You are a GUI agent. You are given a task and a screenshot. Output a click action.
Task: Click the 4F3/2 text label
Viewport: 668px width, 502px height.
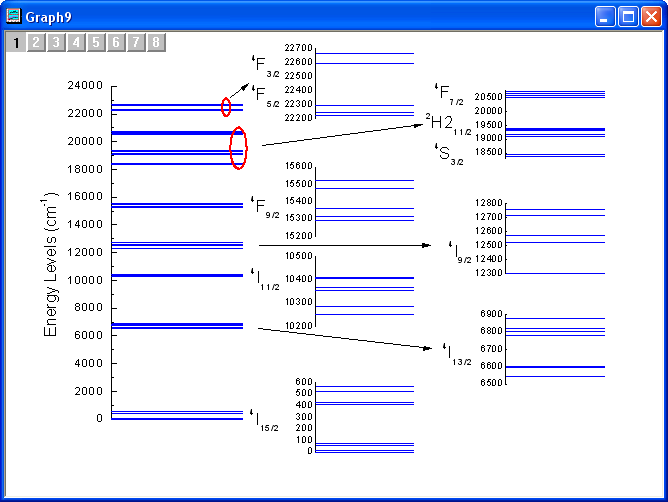point(266,65)
